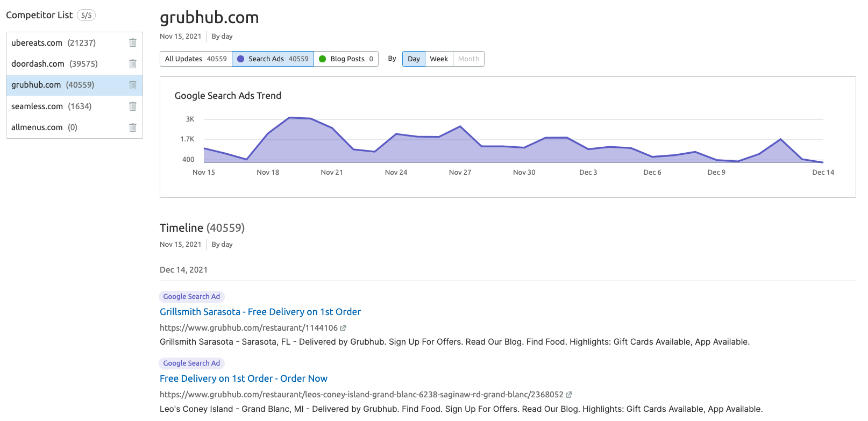This screenshot has height=421, width=868.
Task: Click the Nov 15, 2021 date under Timeline
Action: coord(180,245)
